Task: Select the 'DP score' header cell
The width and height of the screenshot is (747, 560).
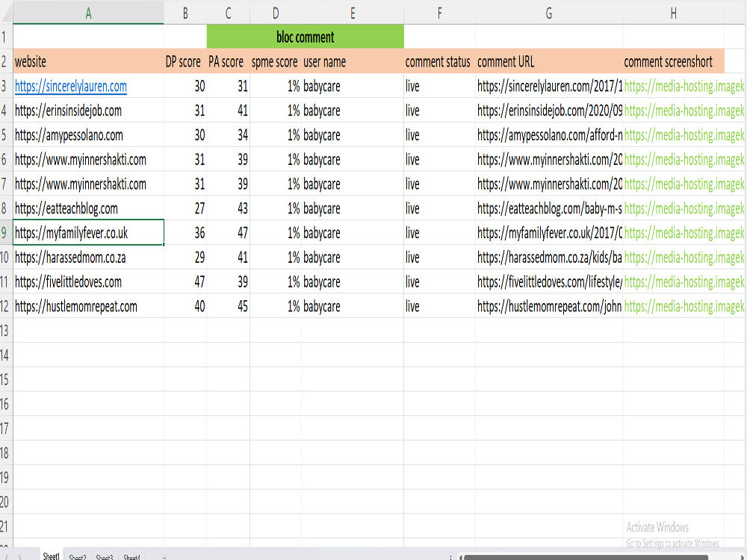Action: tap(185, 61)
